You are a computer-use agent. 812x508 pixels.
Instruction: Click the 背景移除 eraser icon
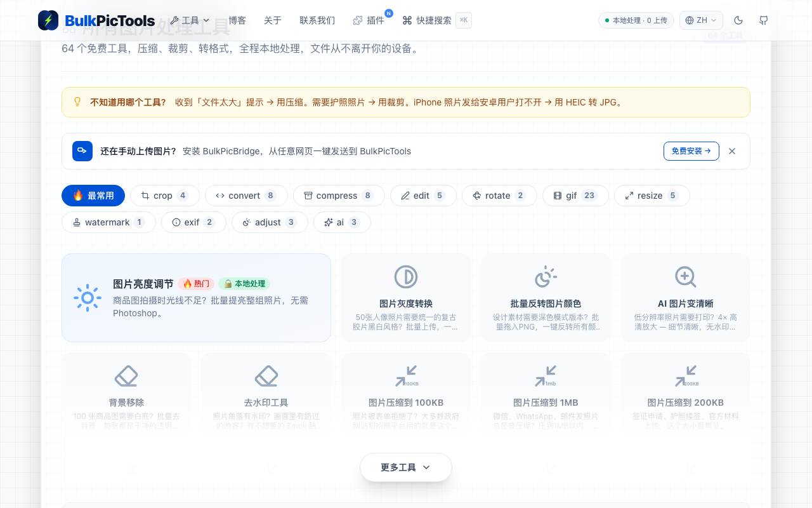tap(126, 376)
